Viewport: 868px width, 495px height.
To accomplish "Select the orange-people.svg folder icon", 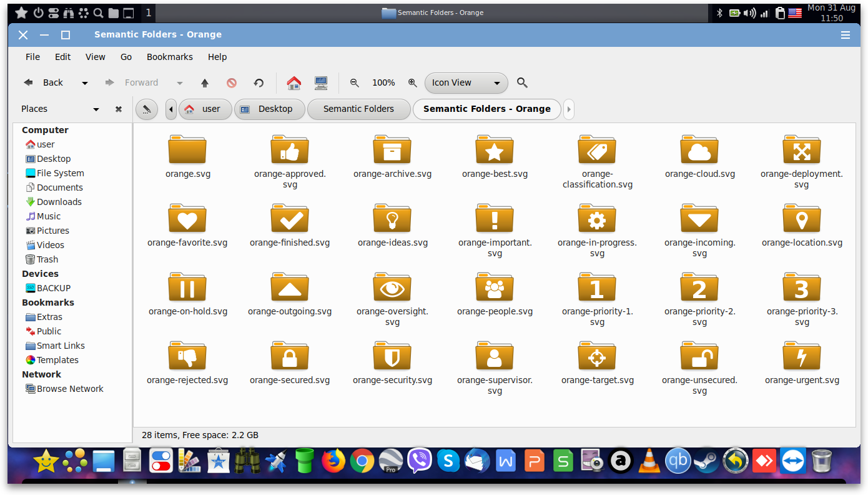I will point(495,287).
